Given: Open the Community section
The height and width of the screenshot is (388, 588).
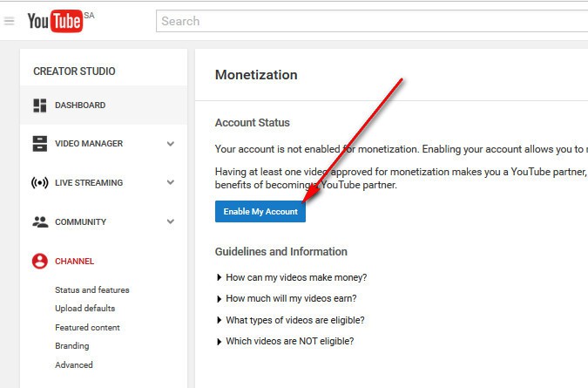Looking at the screenshot, I should point(81,222).
